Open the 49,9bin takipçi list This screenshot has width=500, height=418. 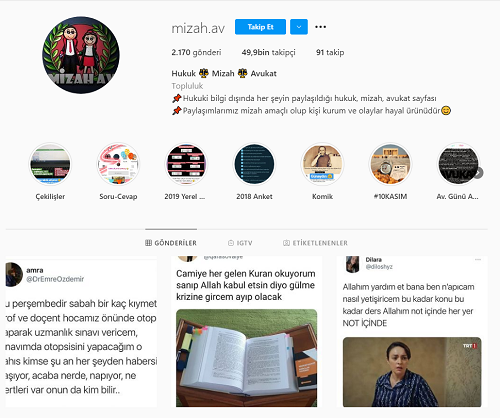tap(269, 52)
